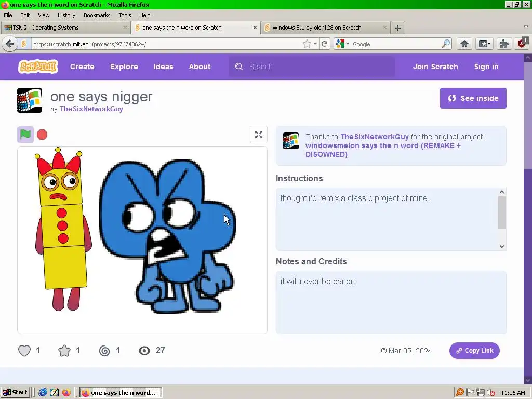
Task: Click the Copy Link button
Action: 474,351
